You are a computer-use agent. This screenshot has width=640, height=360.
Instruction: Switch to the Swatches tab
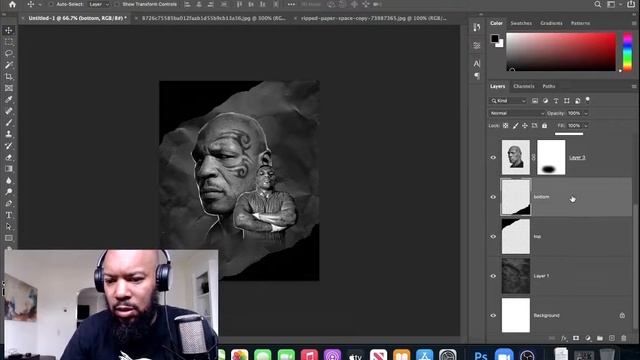[521, 23]
